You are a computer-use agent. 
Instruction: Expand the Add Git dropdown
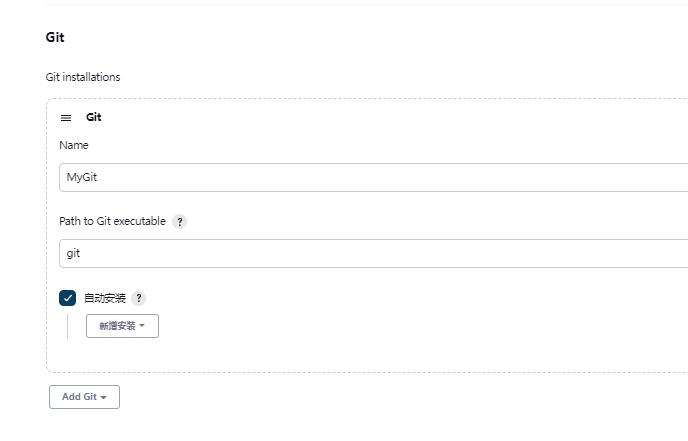pos(84,397)
